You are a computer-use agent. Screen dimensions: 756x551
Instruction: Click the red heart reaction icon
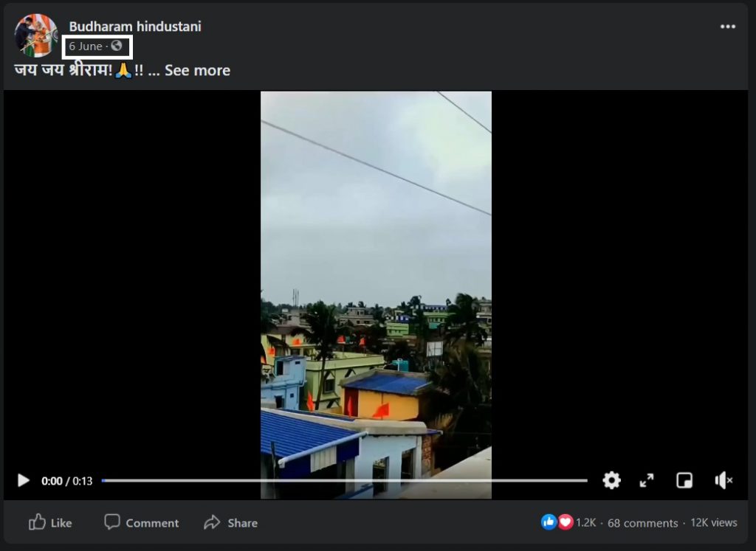click(x=565, y=522)
